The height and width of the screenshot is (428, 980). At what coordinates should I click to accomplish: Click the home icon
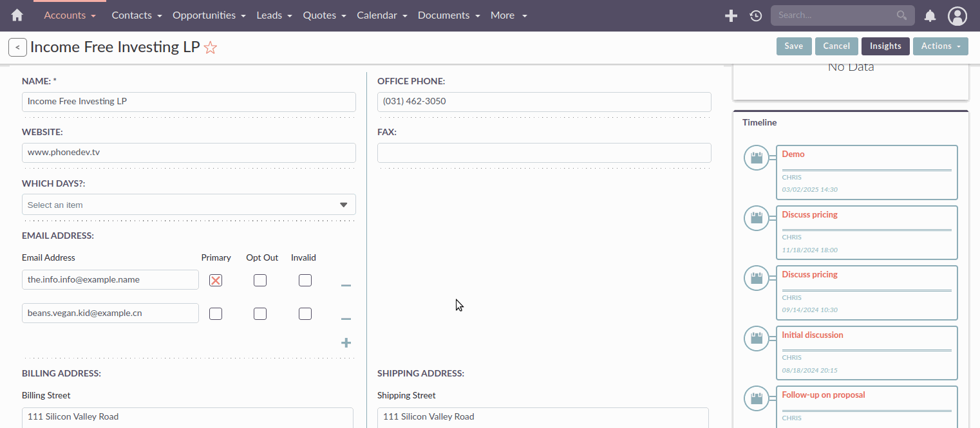16,15
